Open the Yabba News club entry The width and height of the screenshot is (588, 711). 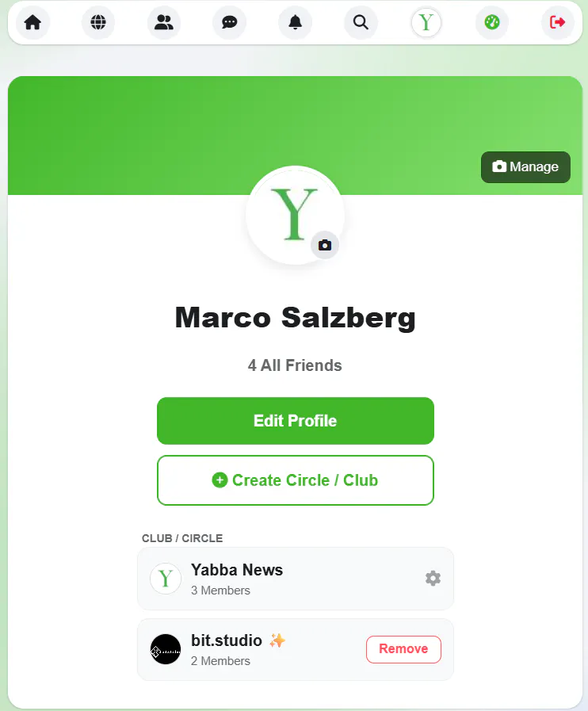295,579
